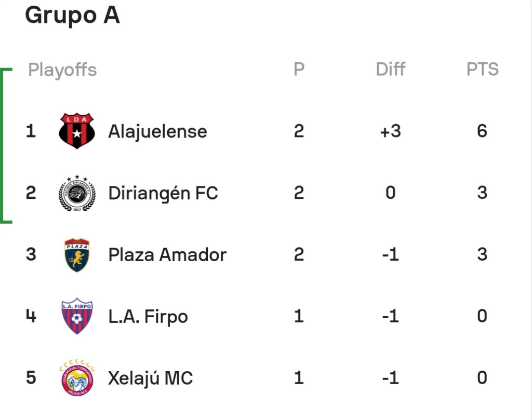Click Alajuelense's +3 goal difference
This screenshot has height=420, width=532.
pyautogui.click(x=391, y=131)
